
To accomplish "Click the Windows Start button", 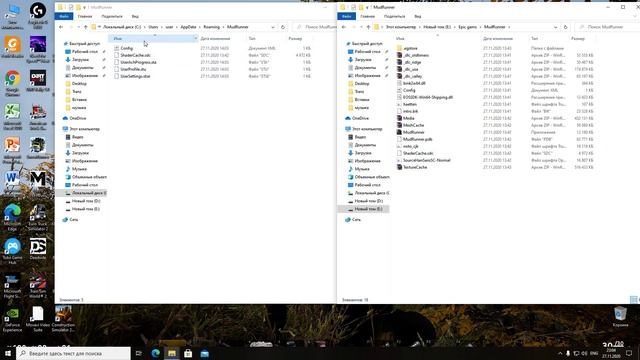I will point(8,353).
